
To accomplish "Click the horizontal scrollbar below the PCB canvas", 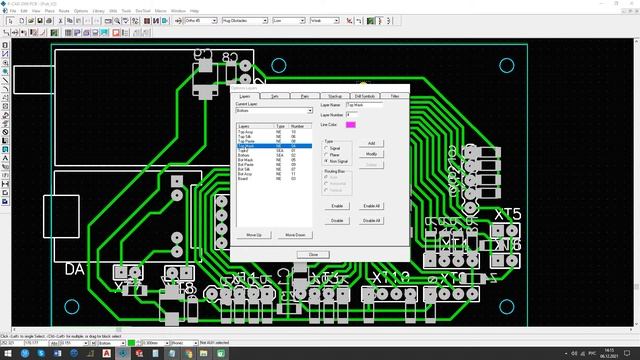I will [x=323, y=329].
